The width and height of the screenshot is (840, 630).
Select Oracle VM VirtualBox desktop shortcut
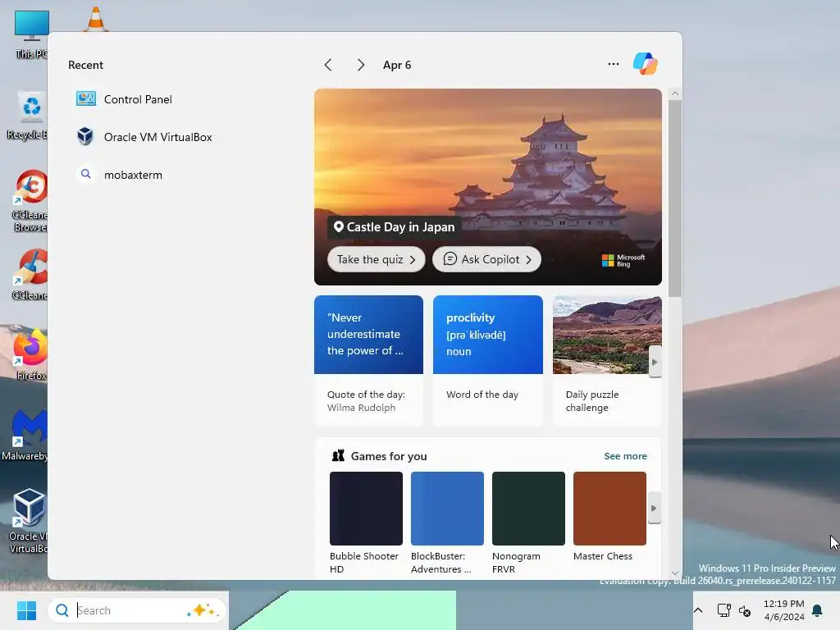pyautogui.click(x=29, y=521)
